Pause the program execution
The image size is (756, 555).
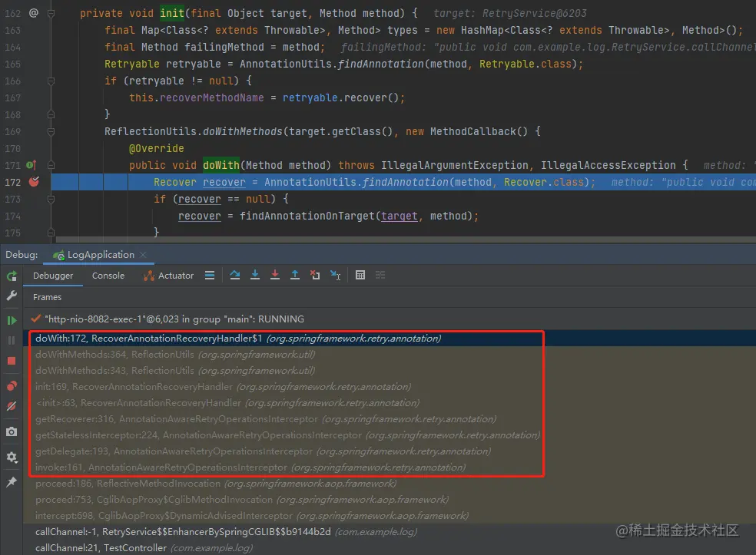(x=12, y=341)
